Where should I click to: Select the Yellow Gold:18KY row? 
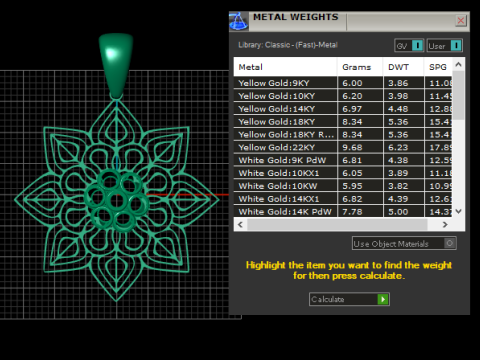(x=343, y=122)
